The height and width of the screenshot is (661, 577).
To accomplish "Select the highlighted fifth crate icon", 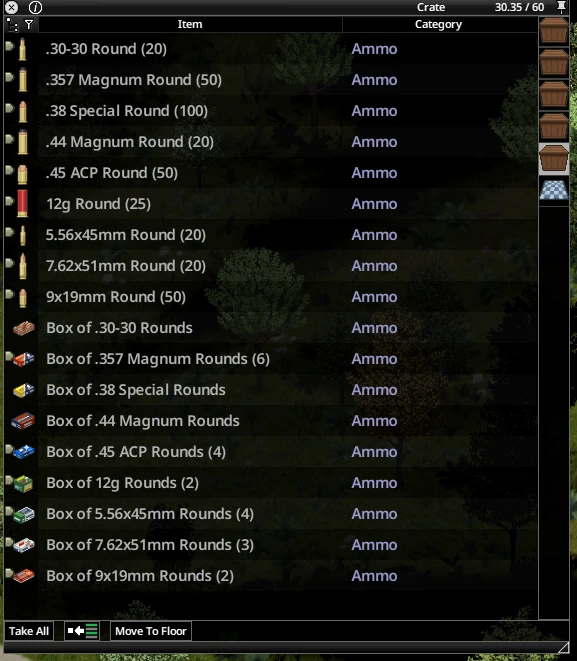I will point(554,158).
